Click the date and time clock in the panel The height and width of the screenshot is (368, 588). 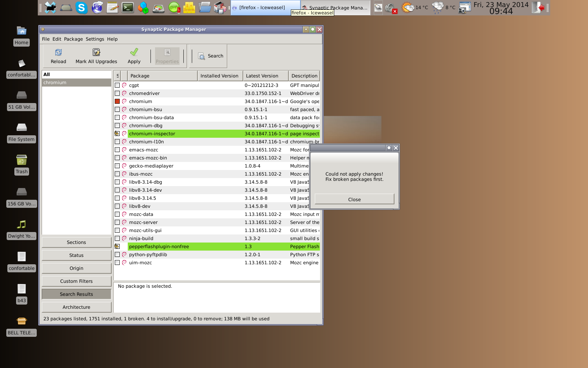coord(501,8)
